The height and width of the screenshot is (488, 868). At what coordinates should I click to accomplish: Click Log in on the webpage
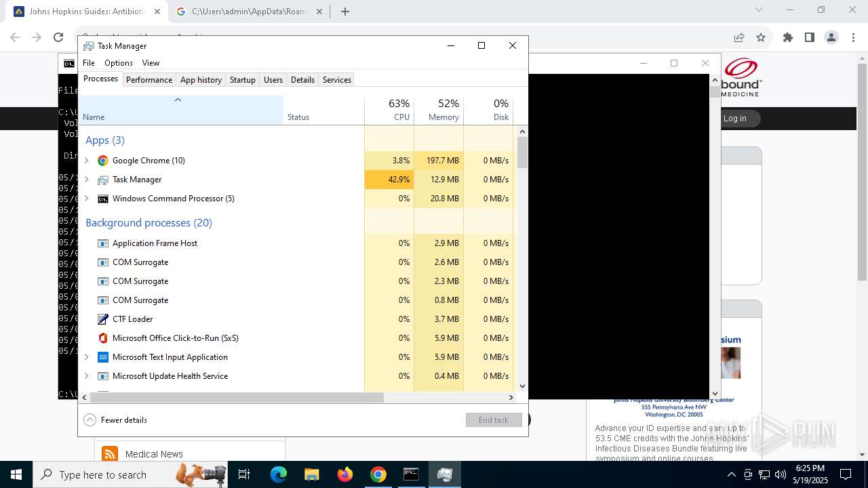(x=734, y=119)
